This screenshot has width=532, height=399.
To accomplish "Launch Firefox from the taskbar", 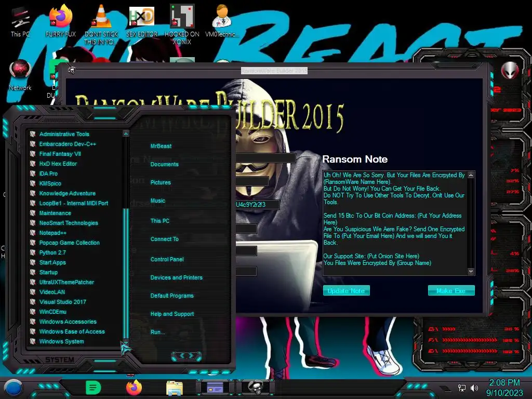I will 134,388.
